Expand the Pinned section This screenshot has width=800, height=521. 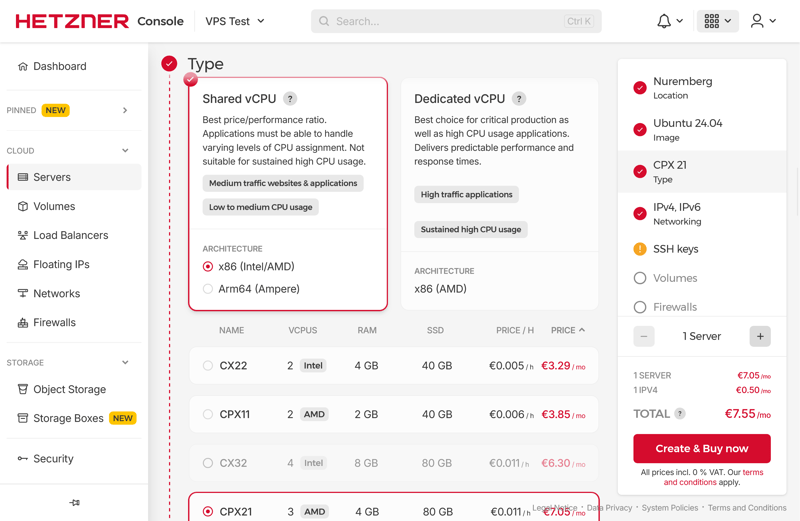(125, 110)
